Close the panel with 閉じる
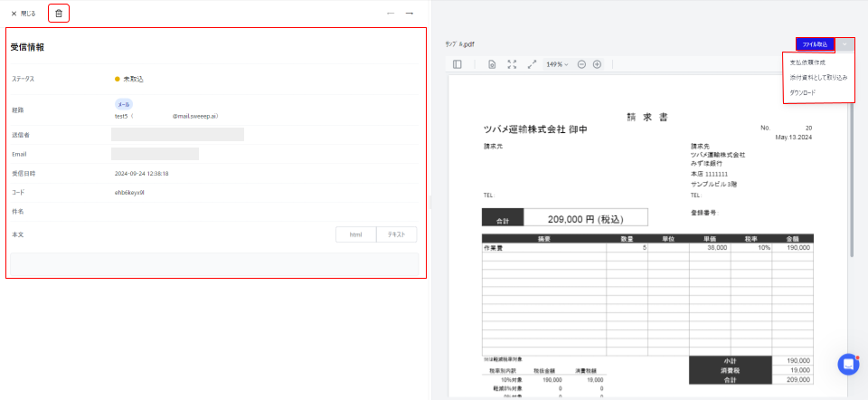868x400 pixels. tap(24, 14)
